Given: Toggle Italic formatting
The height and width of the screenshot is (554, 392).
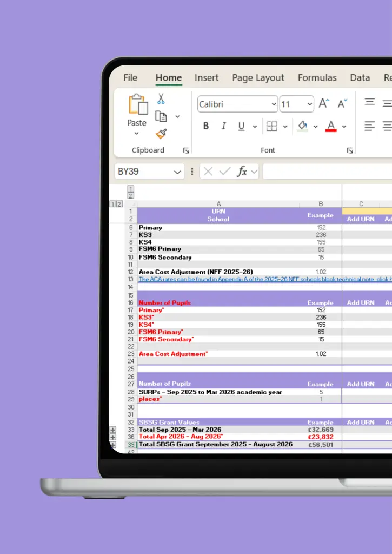Looking at the screenshot, I should [223, 126].
